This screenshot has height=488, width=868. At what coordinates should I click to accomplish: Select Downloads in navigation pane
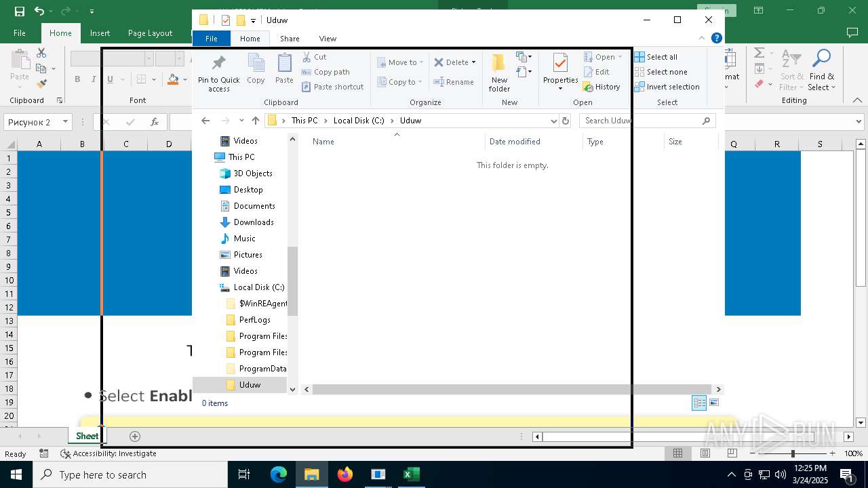pos(254,222)
